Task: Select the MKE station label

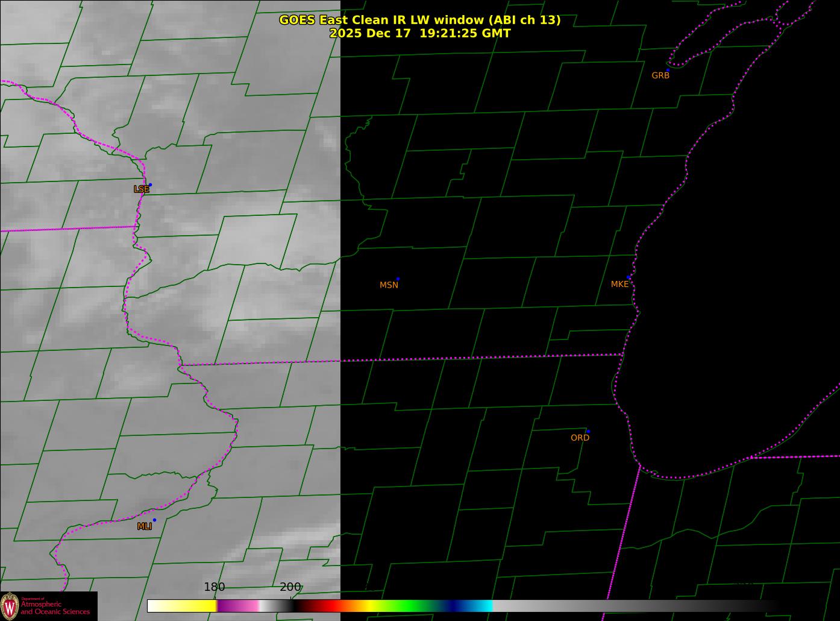Action: coord(619,285)
